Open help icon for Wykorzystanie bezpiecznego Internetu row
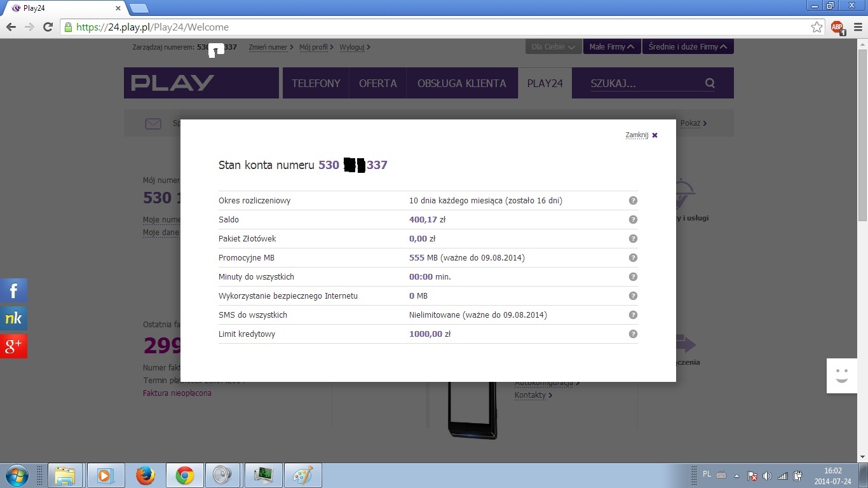 [633, 295]
